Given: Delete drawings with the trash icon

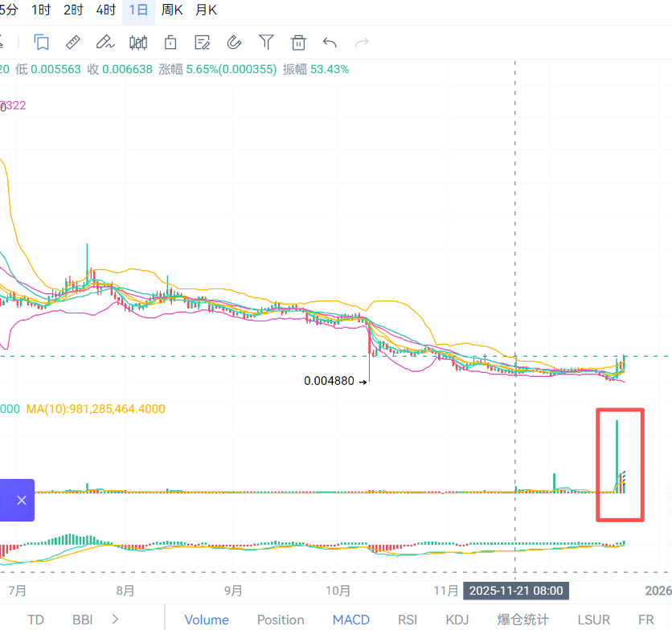Looking at the screenshot, I should [x=298, y=42].
